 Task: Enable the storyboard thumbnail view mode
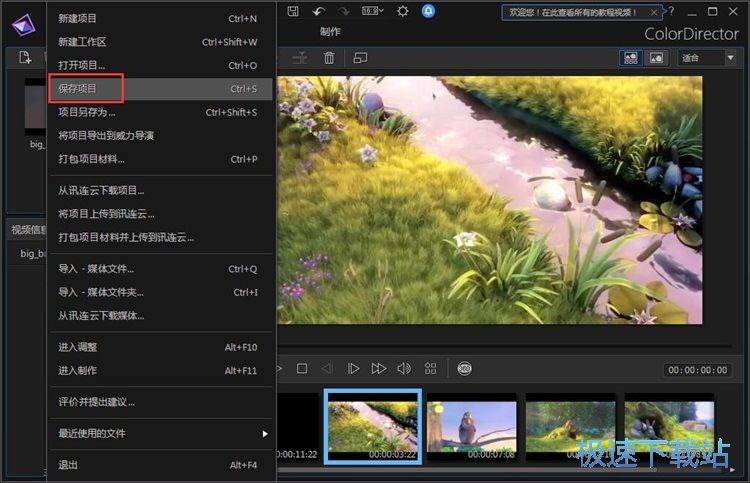tap(631, 58)
